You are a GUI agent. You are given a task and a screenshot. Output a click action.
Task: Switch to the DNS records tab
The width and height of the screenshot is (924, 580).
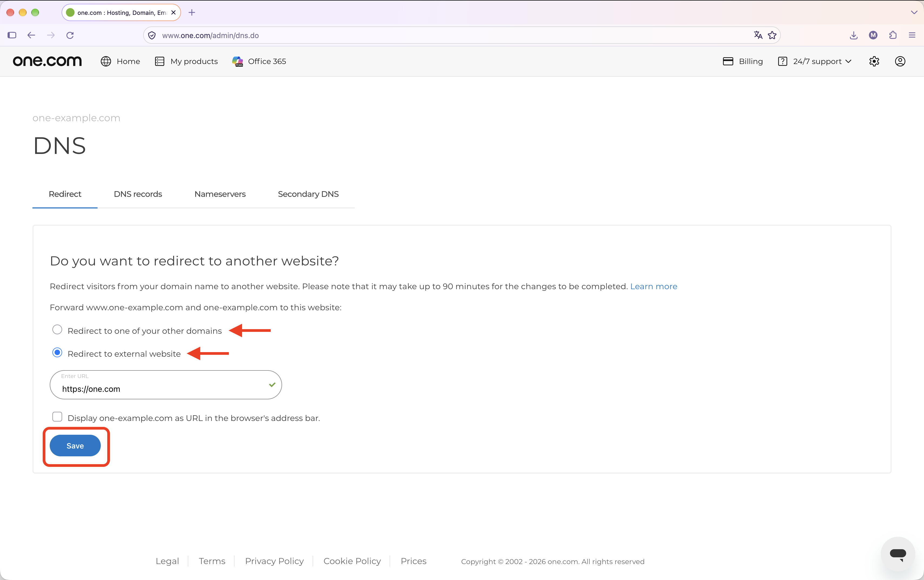pyautogui.click(x=138, y=194)
